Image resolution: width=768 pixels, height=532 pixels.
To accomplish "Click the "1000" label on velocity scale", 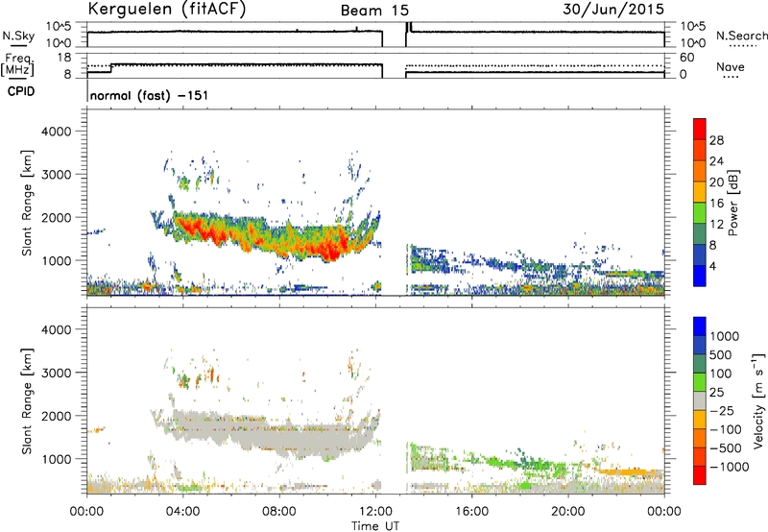I will coord(724,336).
